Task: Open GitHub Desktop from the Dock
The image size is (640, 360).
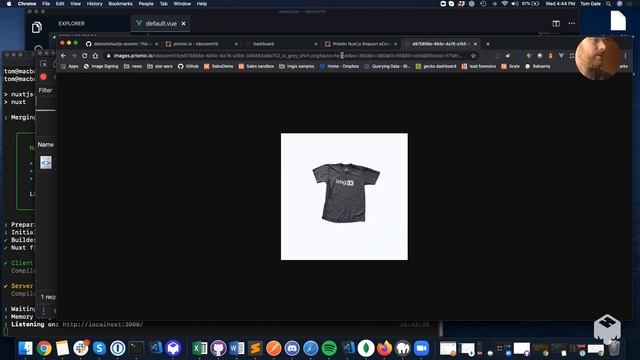Action: point(218,348)
